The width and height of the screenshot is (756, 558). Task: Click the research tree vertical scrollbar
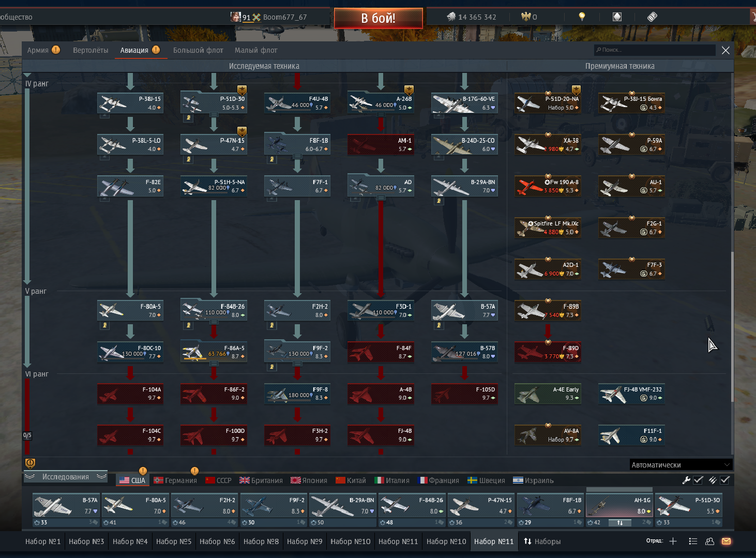732,326
